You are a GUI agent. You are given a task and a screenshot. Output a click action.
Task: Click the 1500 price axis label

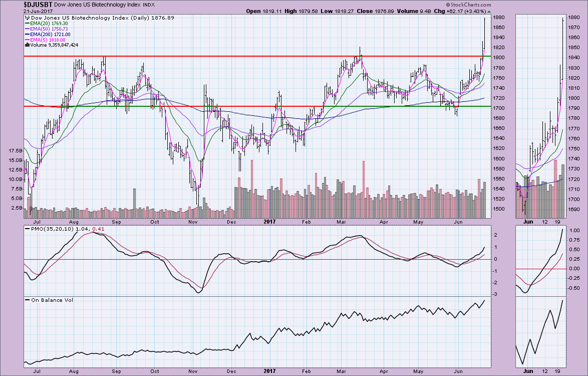[x=498, y=209]
